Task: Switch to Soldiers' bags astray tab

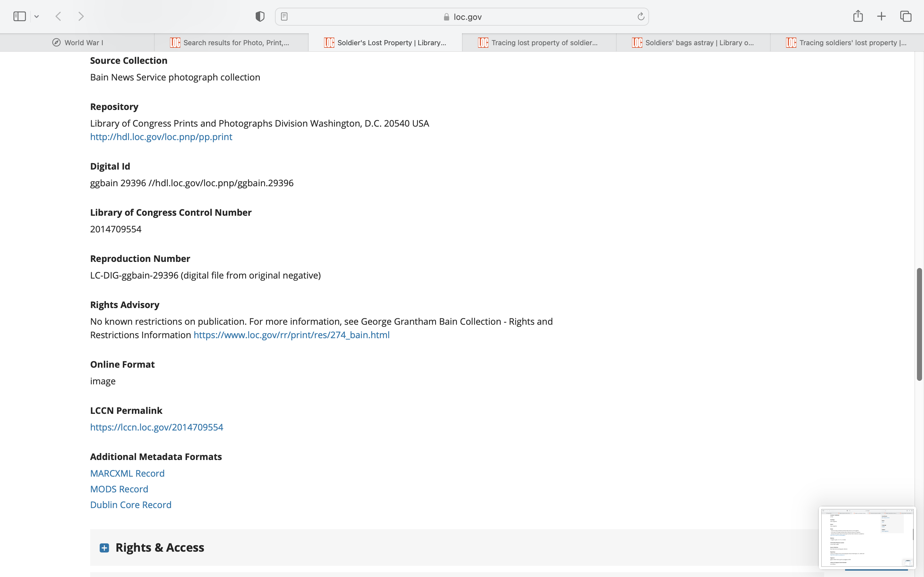Action: pyautogui.click(x=693, y=42)
